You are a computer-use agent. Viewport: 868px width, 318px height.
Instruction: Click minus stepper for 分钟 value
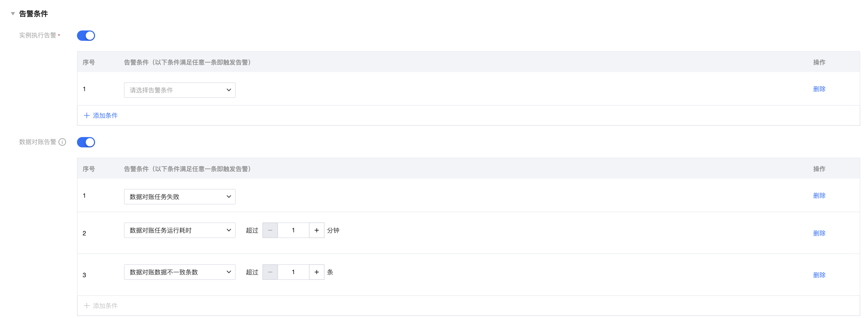tap(270, 230)
